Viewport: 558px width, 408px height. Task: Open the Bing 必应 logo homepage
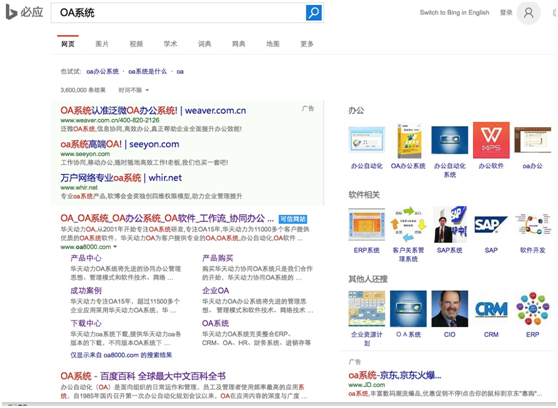[x=24, y=12]
